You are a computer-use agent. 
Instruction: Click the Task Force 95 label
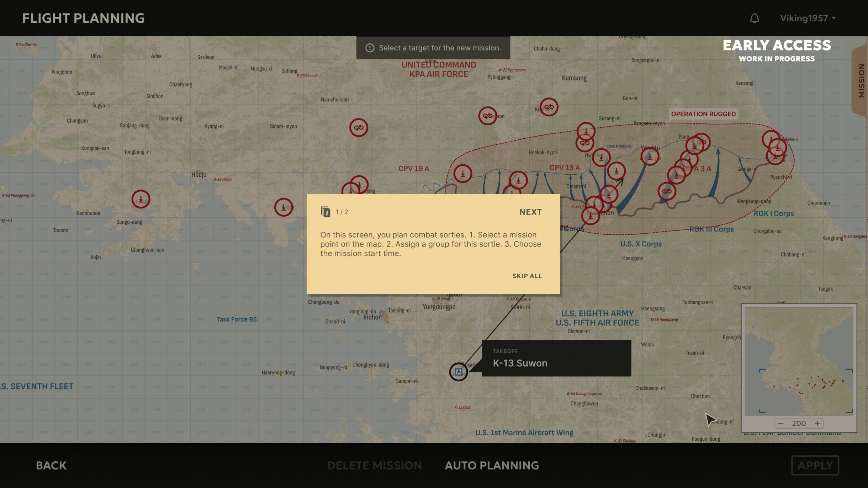237,319
